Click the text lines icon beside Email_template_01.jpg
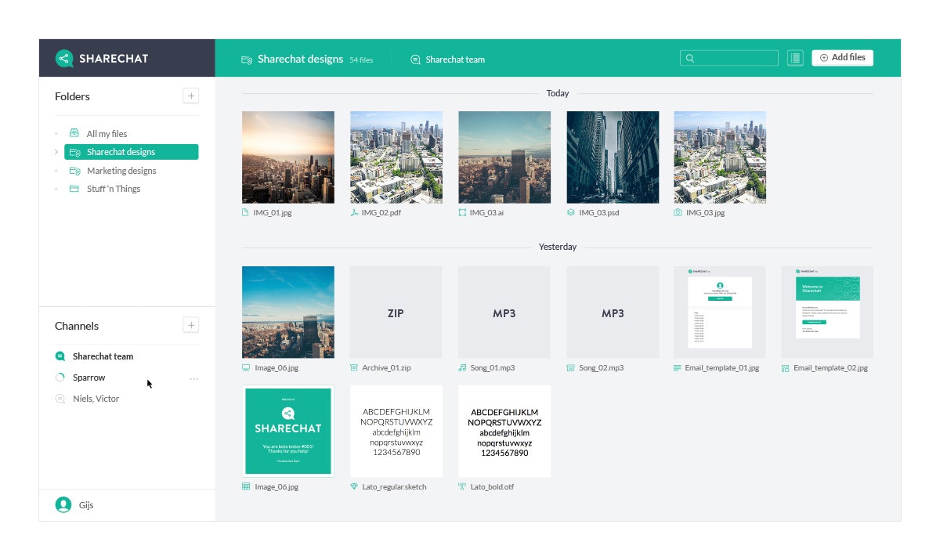 678,367
